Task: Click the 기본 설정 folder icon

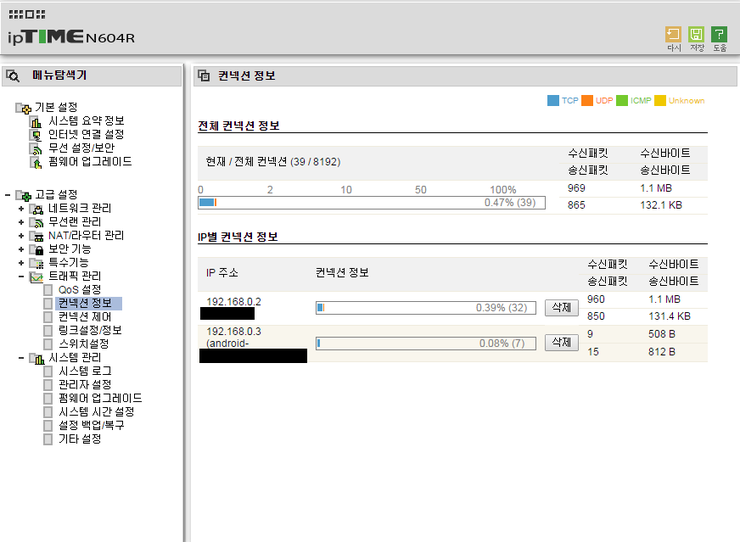Action: tap(23, 108)
